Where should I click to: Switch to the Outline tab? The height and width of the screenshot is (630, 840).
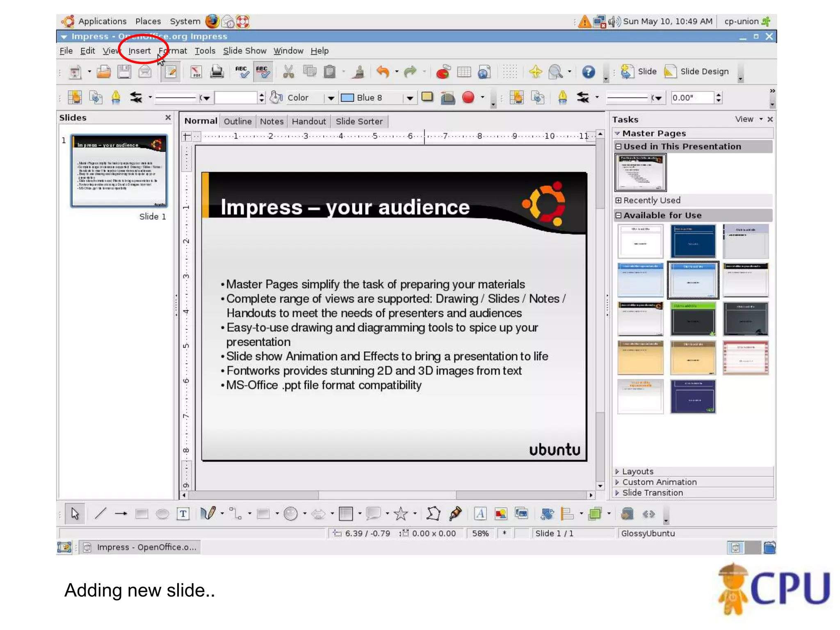[x=237, y=121]
